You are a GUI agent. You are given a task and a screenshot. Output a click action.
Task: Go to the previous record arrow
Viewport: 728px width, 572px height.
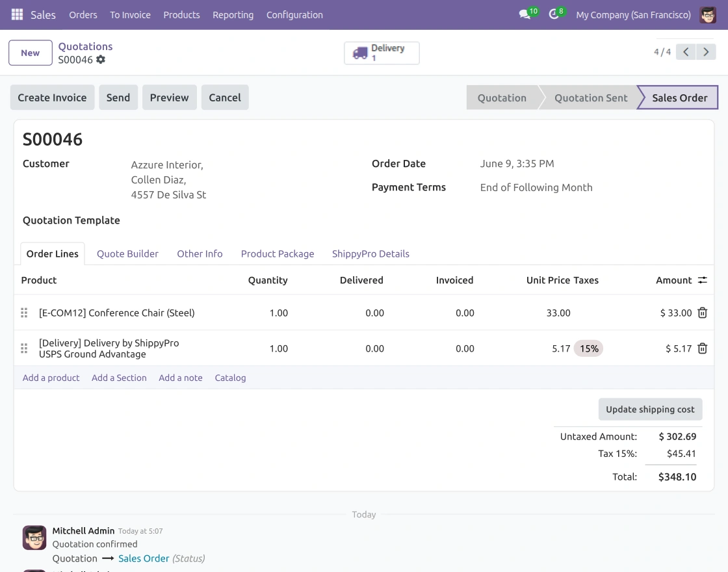click(x=686, y=52)
